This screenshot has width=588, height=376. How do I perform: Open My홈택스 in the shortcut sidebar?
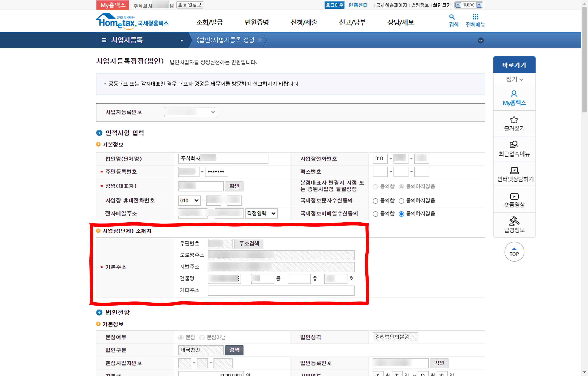pos(514,98)
